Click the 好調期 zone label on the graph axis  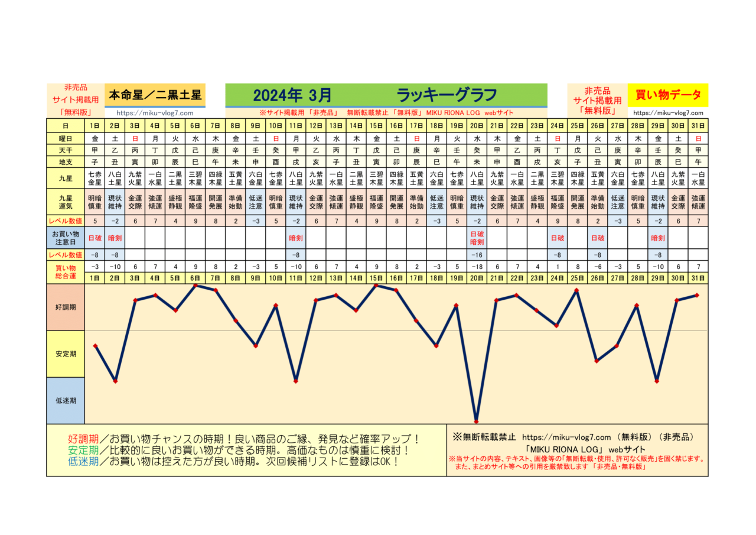(66, 307)
